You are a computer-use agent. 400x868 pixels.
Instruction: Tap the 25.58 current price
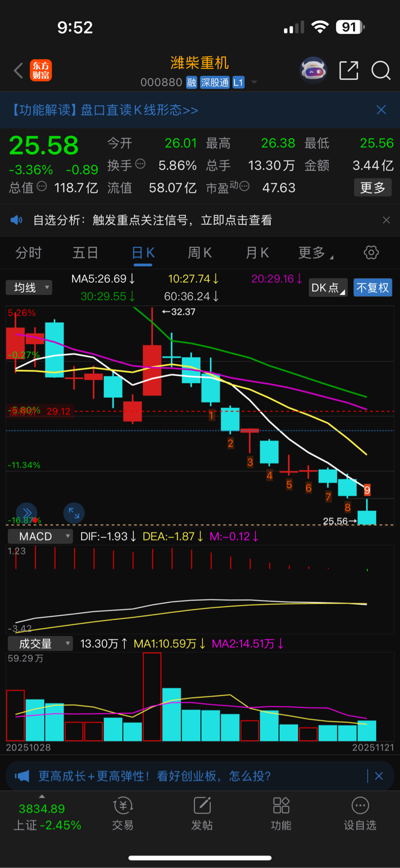(x=44, y=145)
